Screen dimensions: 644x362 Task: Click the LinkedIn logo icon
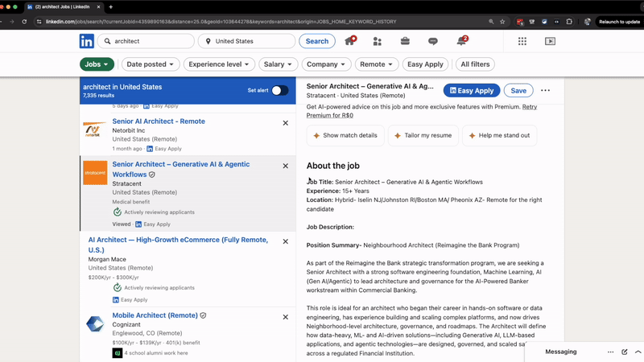(87, 41)
